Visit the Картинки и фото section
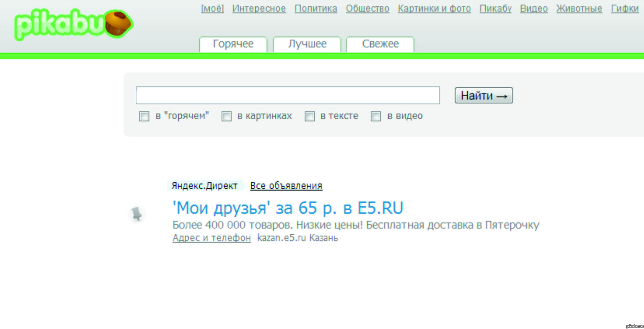 pyautogui.click(x=434, y=8)
